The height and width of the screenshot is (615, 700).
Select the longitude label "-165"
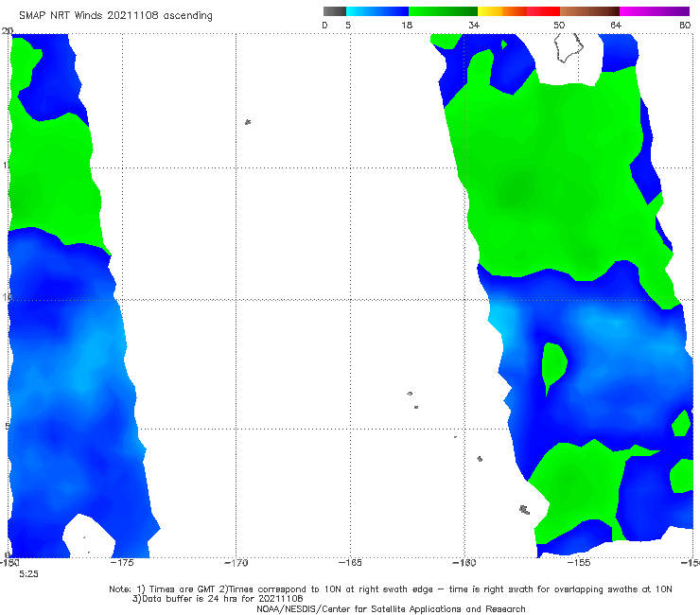click(350, 563)
